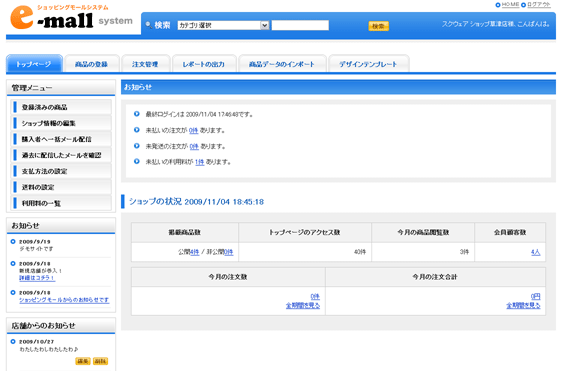Click the ログアウト logout link
This screenshot has height=371, width=563.
[x=539, y=5]
